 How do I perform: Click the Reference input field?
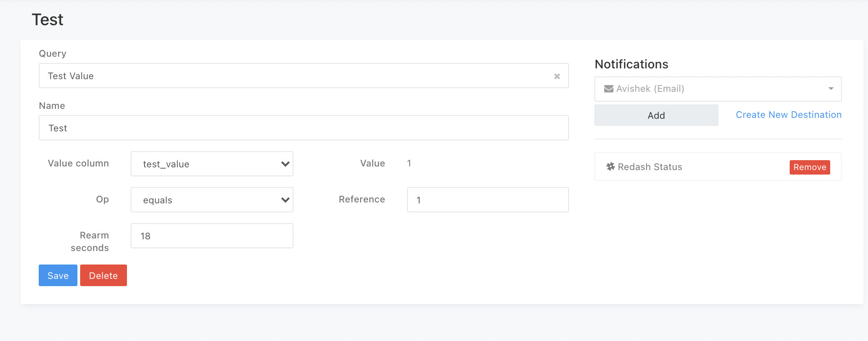[488, 200]
